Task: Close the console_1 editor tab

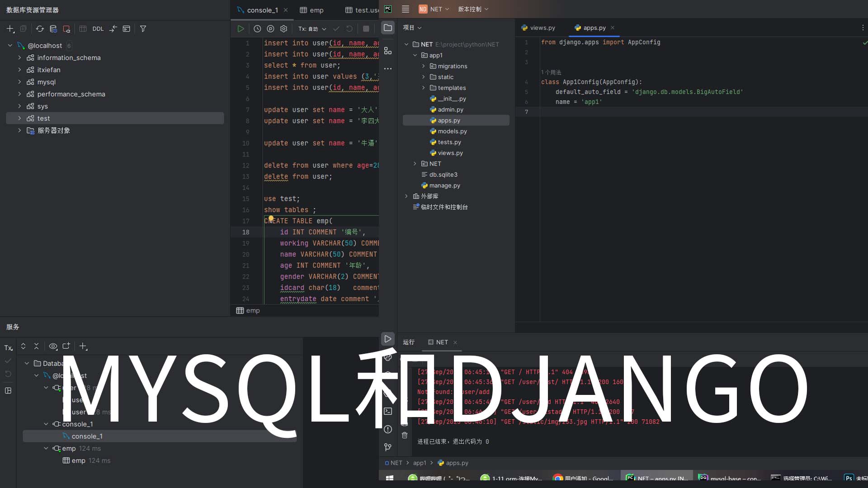Action: point(286,10)
